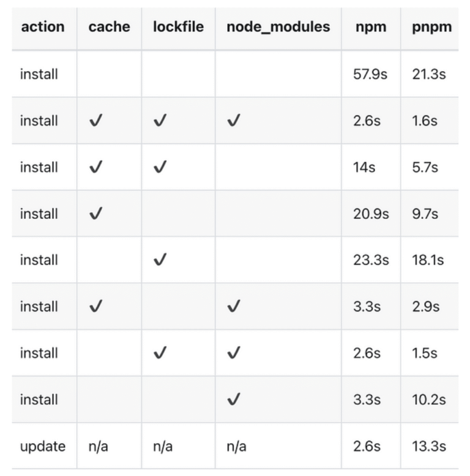The width and height of the screenshot is (470, 476).
Task: Select the 57.9s npm timing cell
Action: tap(371, 74)
